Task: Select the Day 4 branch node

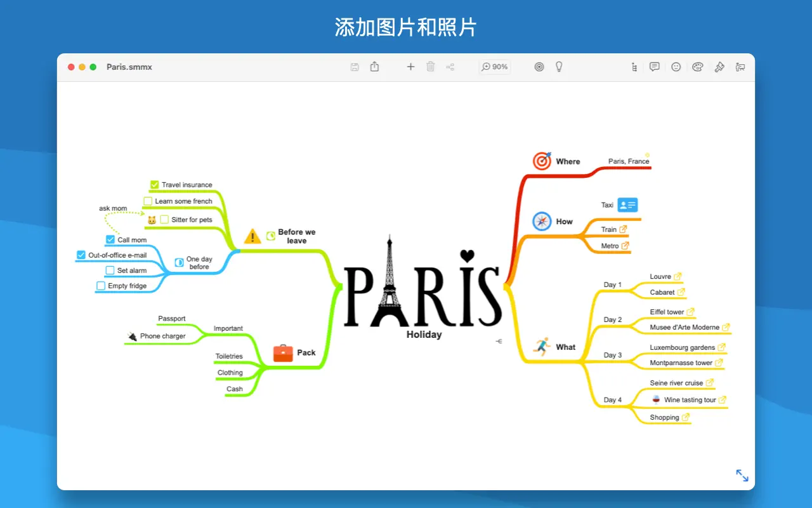Action: [x=612, y=399]
